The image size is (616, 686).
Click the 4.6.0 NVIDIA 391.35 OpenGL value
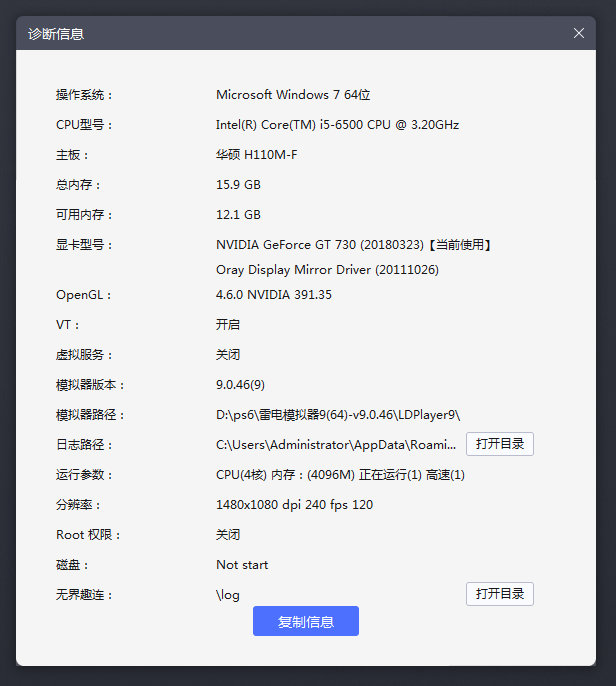[x=273, y=295]
